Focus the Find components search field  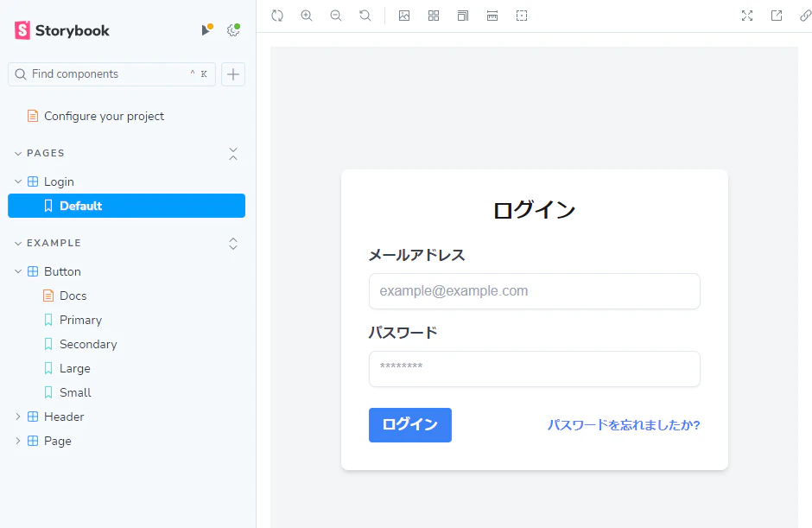pos(111,74)
